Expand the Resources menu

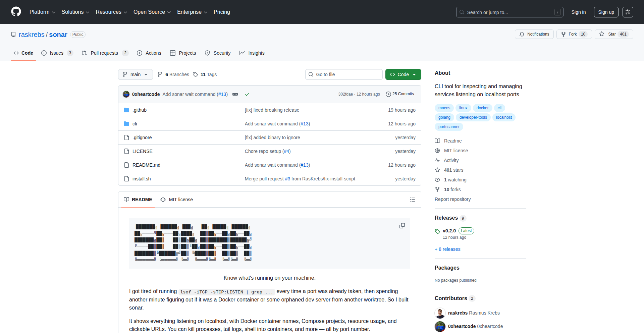click(111, 12)
